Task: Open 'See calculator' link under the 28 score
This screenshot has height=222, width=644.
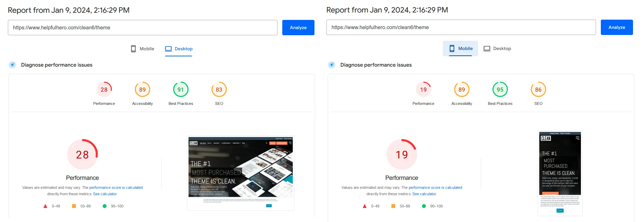Action: click(105, 194)
